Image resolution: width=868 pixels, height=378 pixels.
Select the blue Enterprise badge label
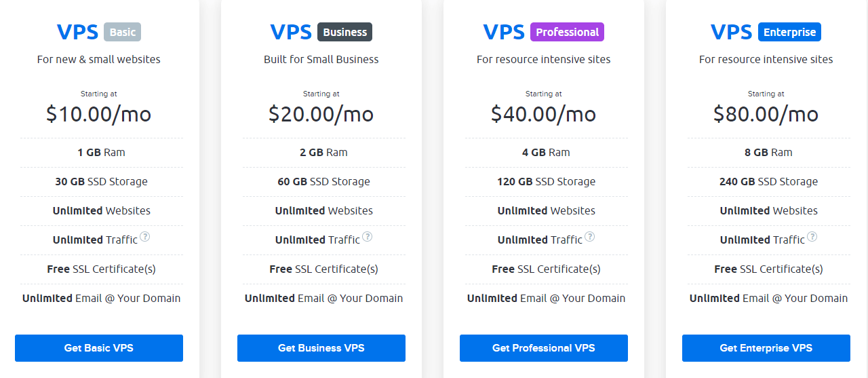point(789,32)
